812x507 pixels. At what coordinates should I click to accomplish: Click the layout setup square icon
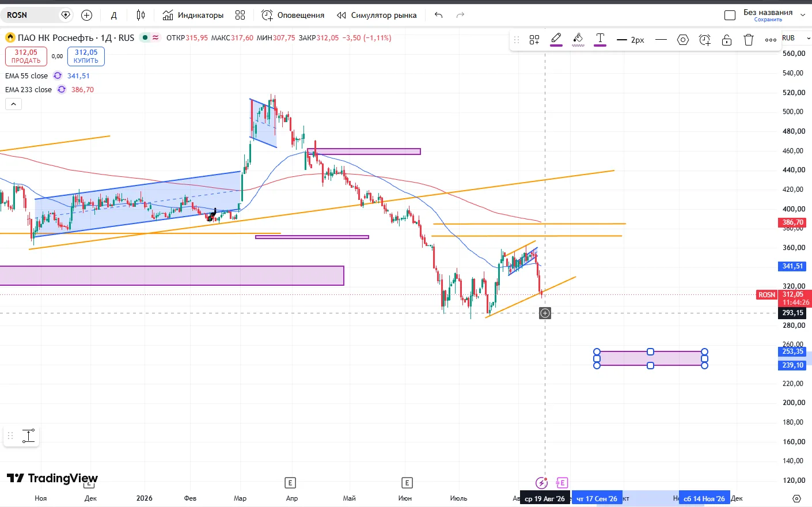click(x=730, y=15)
